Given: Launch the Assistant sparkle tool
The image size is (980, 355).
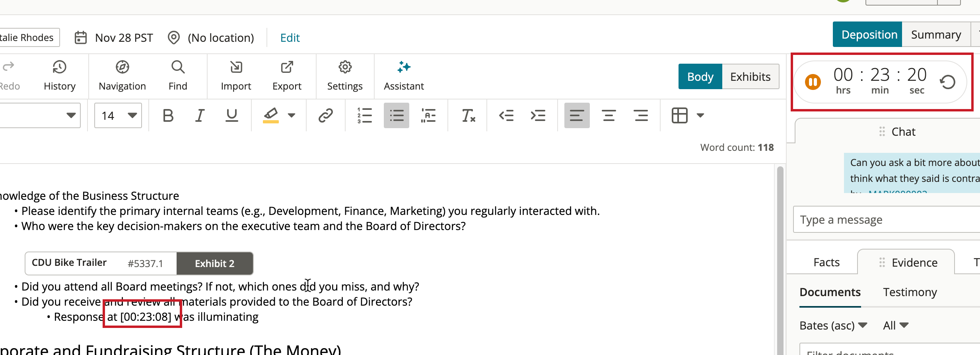Looking at the screenshot, I should tap(404, 76).
